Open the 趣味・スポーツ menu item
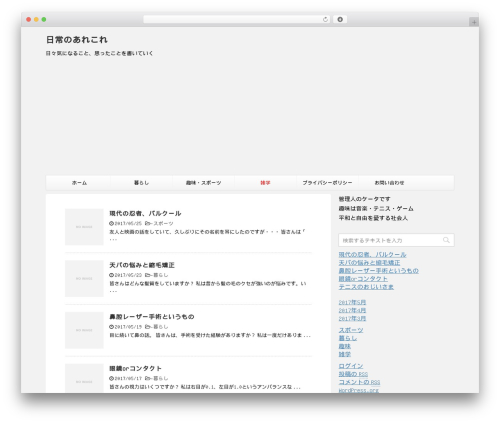 click(203, 183)
